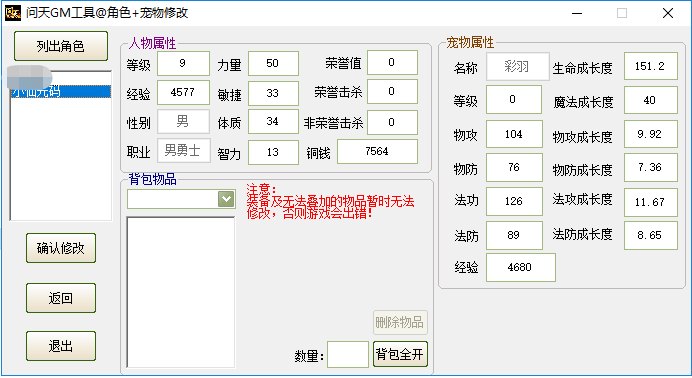Click the 背包全开 button
The width and height of the screenshot is (692, 378).
tap(400, 354)
